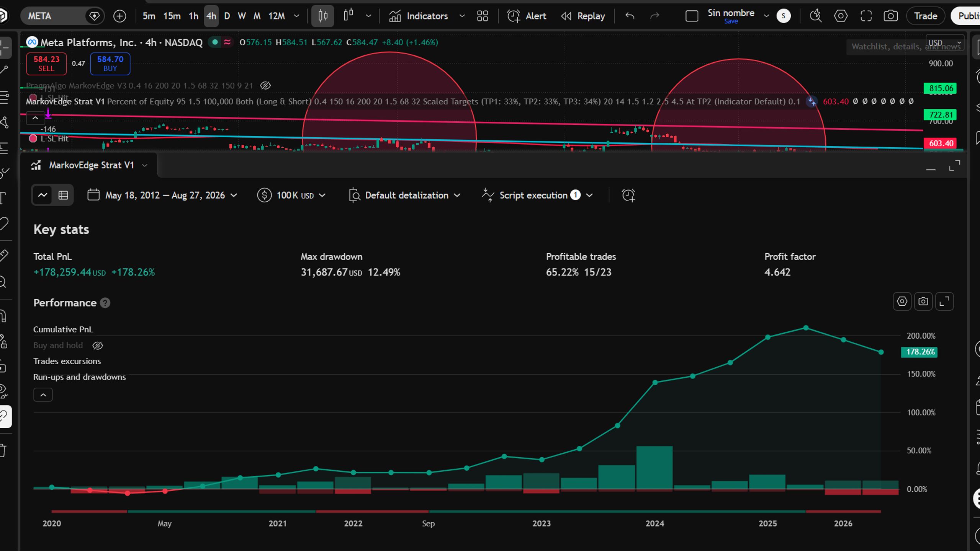This screenshot has height=551, width=980.
Task: Take a snapshot of the performance chart
Action: pyautogui.click(x=923, y=302)
